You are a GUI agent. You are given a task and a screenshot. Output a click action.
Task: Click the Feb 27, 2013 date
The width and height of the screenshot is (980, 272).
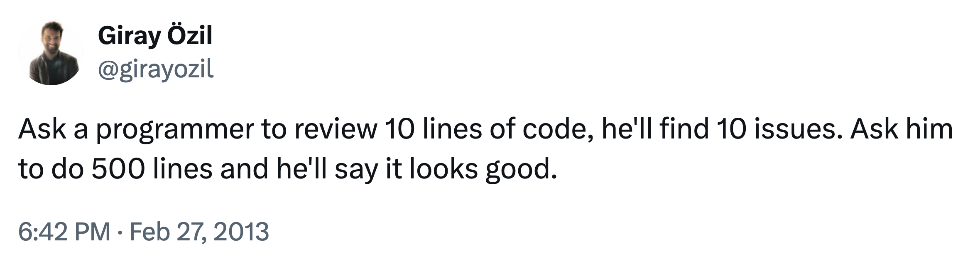point(199,232)
